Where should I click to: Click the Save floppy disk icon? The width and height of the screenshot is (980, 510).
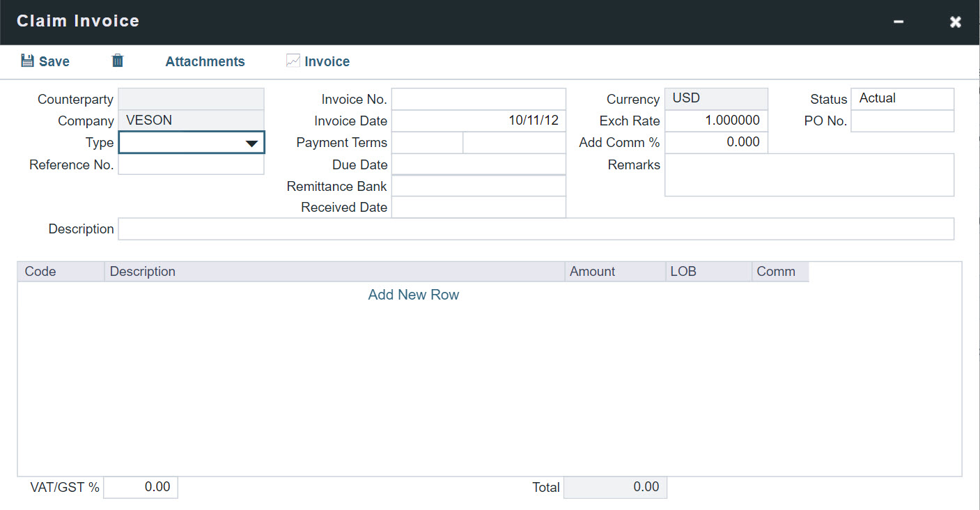point(27,60)
